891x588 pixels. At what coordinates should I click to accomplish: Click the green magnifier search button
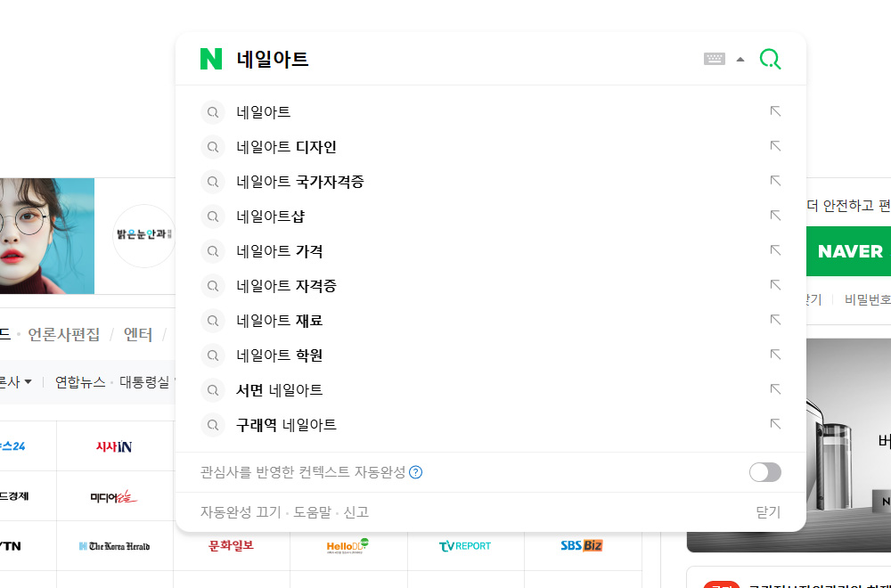tap(770, 60)
